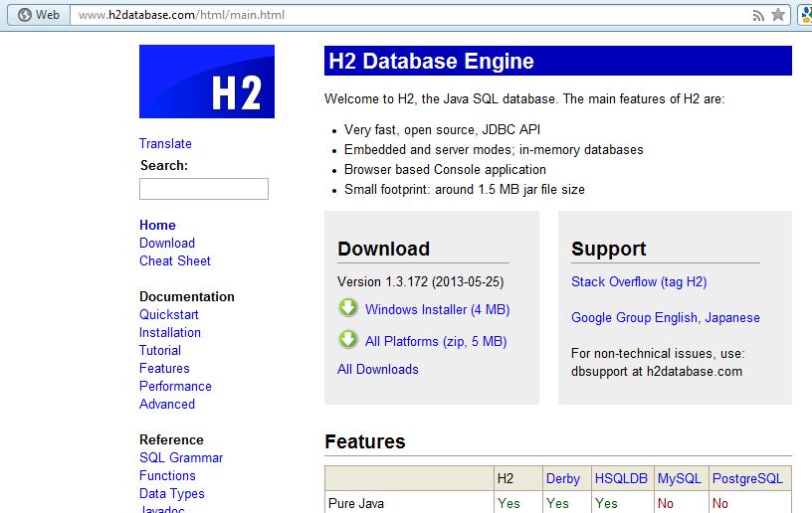
Task: Click 'Version 1.3.172 (2013-05-25)' text
Action: tap(421, 281)
